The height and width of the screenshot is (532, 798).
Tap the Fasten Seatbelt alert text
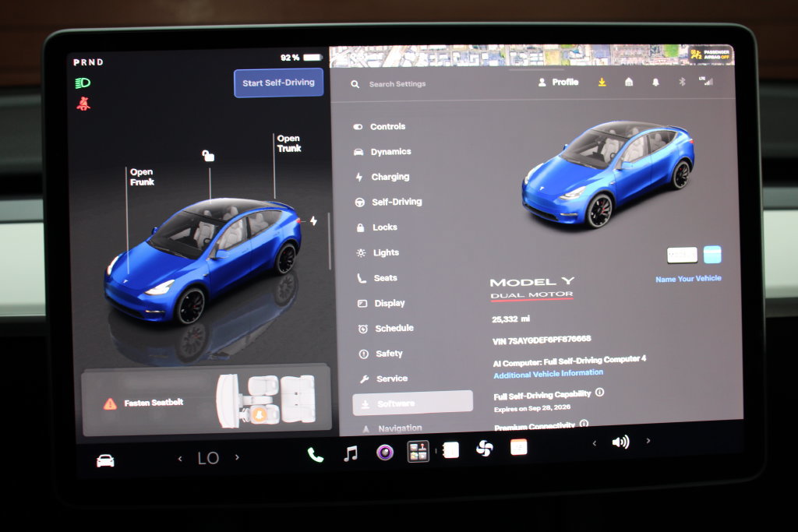click(154, 403)
